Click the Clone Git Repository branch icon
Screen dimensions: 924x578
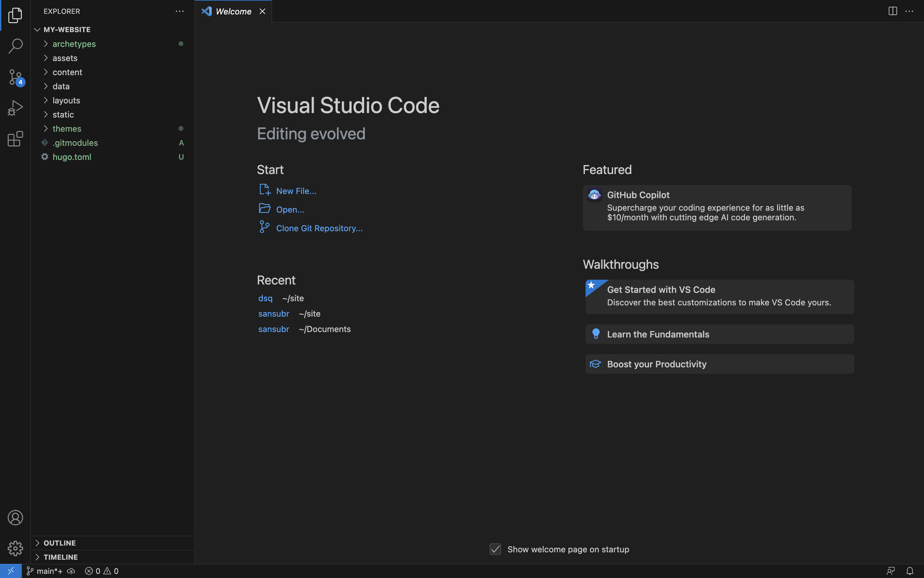point(264,227)
